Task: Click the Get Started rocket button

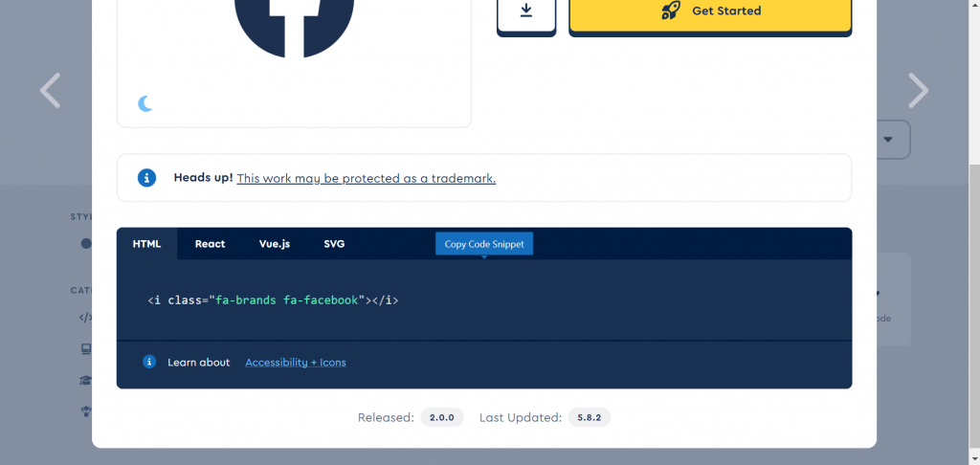Action: (710, 13)
